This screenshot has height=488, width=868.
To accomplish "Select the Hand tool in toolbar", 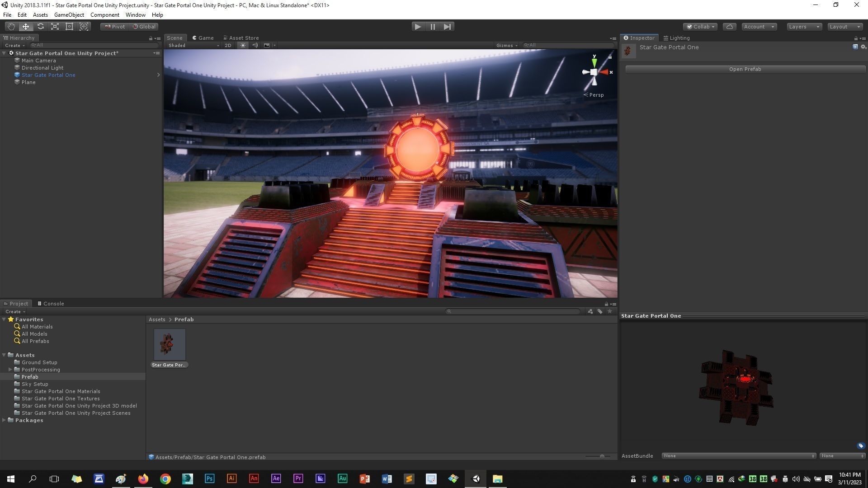I will pos(11,27).
